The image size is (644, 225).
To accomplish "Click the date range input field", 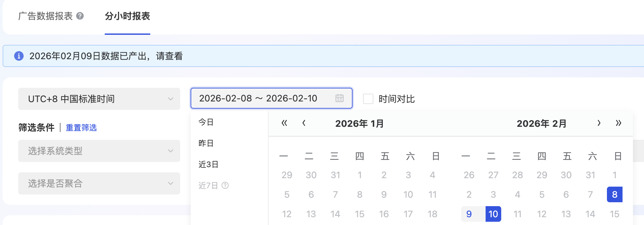I will [x=260, y=98].
